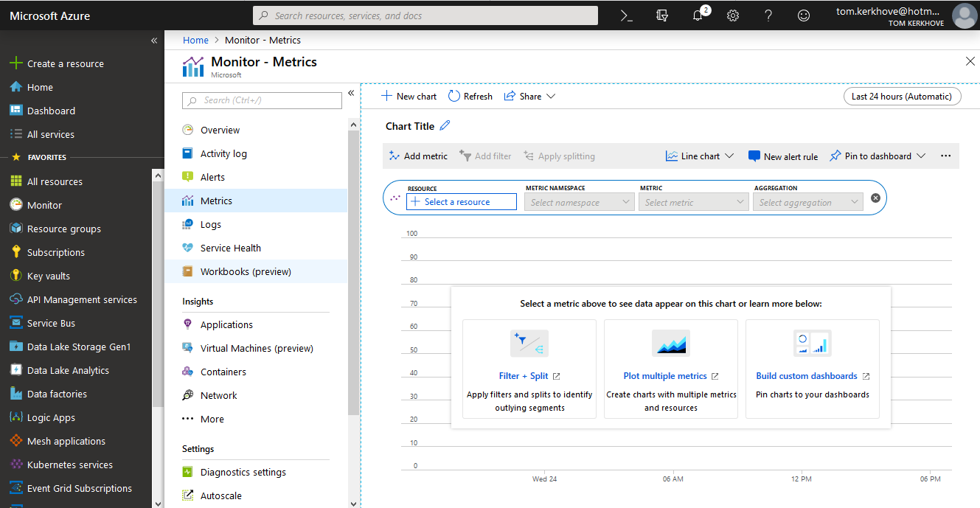Collapse the Monitor menu panel
This screenshot has width=980, height=508.
pyautogui.click(x=351, y=93)
